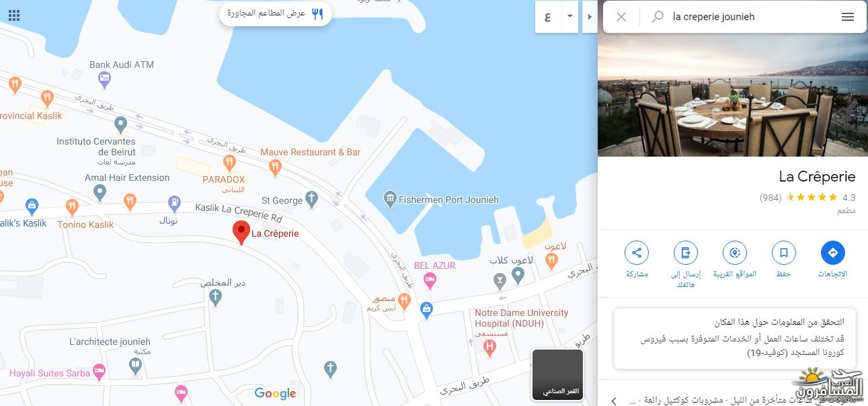Click the Save bookmark icon
The image size is (868, 406).
[x=783, y=253]
